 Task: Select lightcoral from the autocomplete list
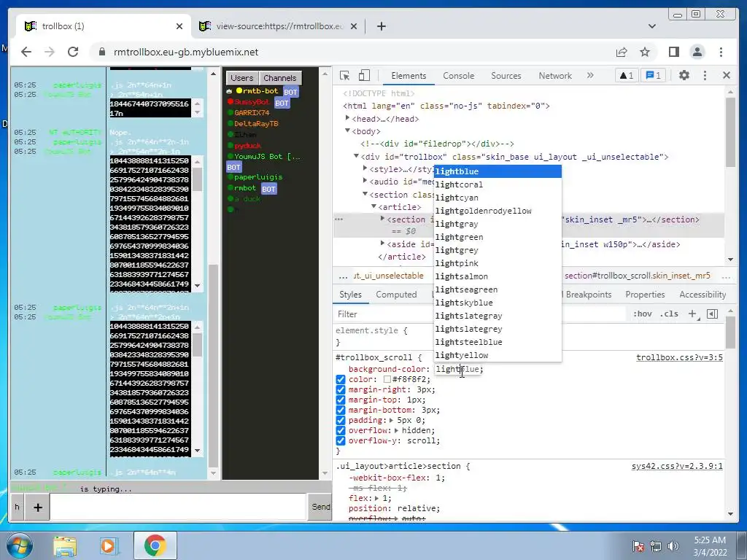pos(498,184)
